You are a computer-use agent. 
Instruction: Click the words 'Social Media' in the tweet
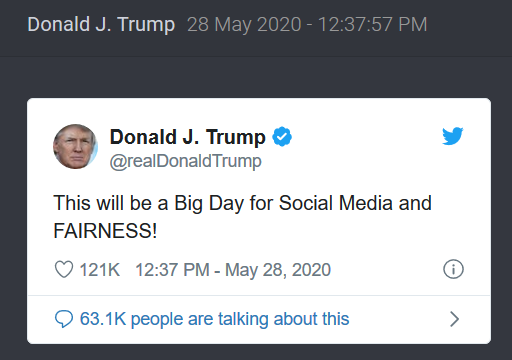click(336, 203)
